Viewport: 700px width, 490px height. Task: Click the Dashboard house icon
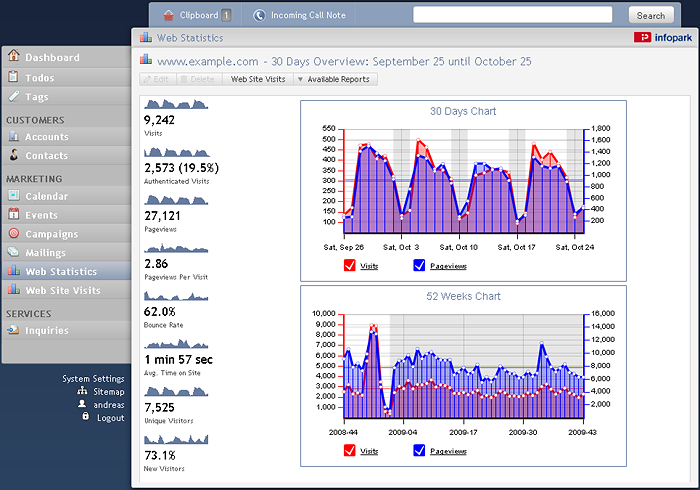(x=14, y=55)
